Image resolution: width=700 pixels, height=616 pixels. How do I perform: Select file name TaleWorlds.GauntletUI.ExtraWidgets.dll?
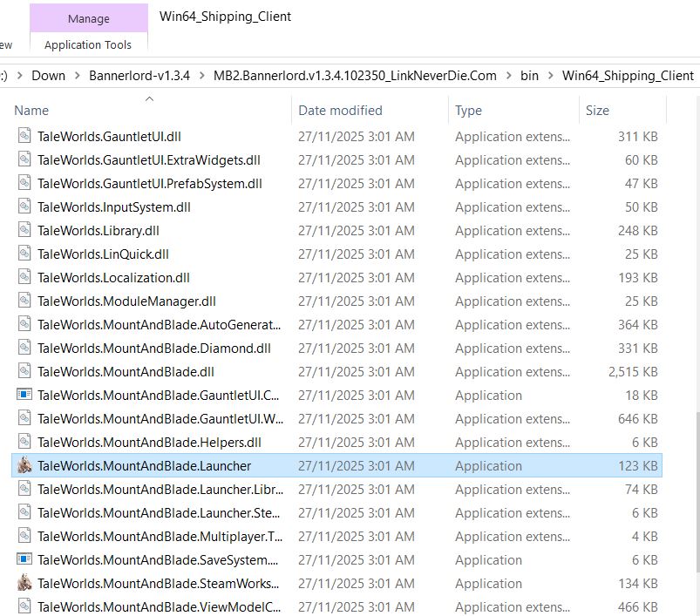click(x=149, y=160)
